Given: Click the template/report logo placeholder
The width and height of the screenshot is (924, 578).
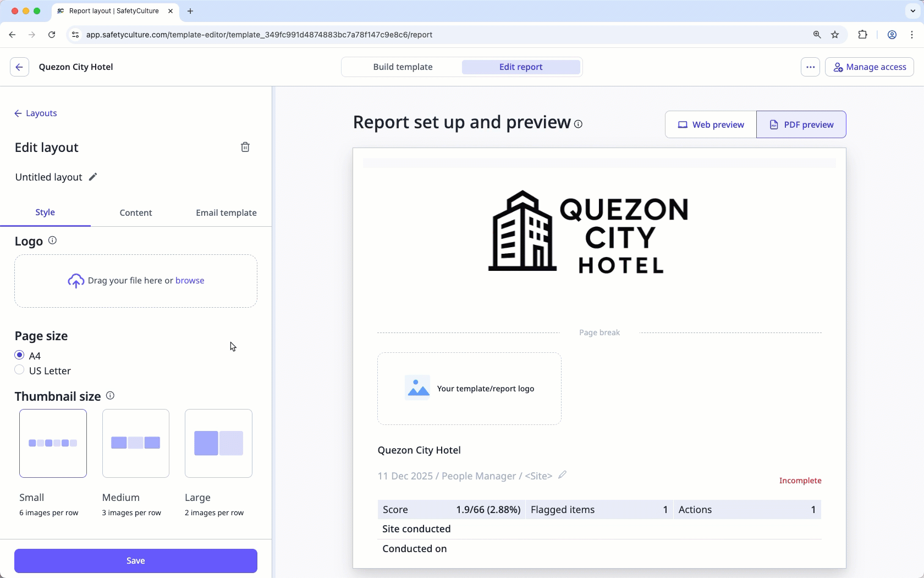Looking at the screenshot, I should tap(469, 389).
